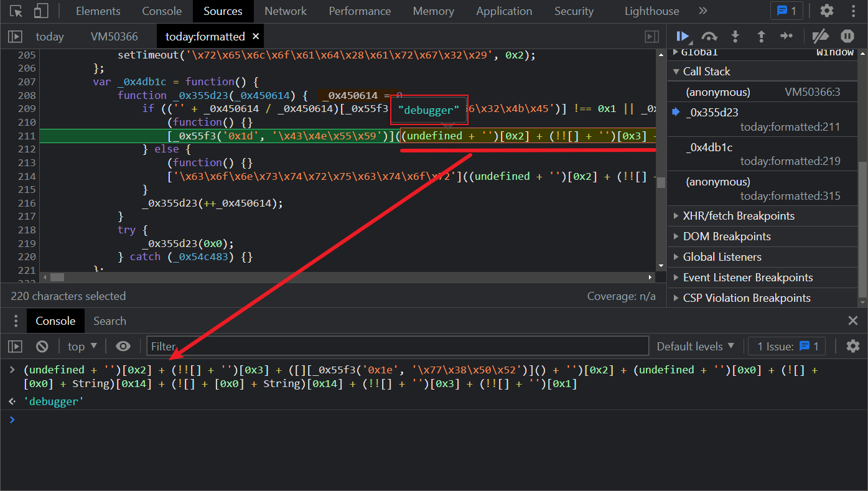Toggle live expression eye icon
The width and height of the screenshot is (868, 491).
pyautogui.click(x=123, y=346)
